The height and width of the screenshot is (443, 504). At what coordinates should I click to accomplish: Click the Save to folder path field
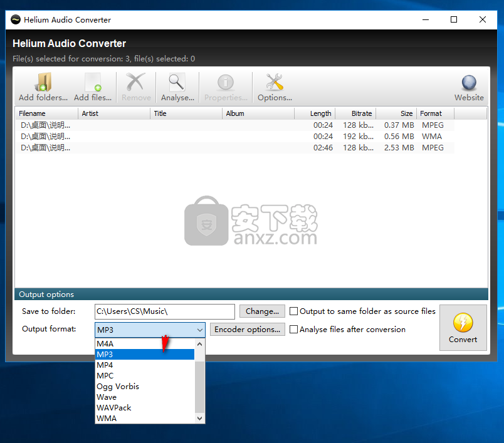(x=165, y=311)
